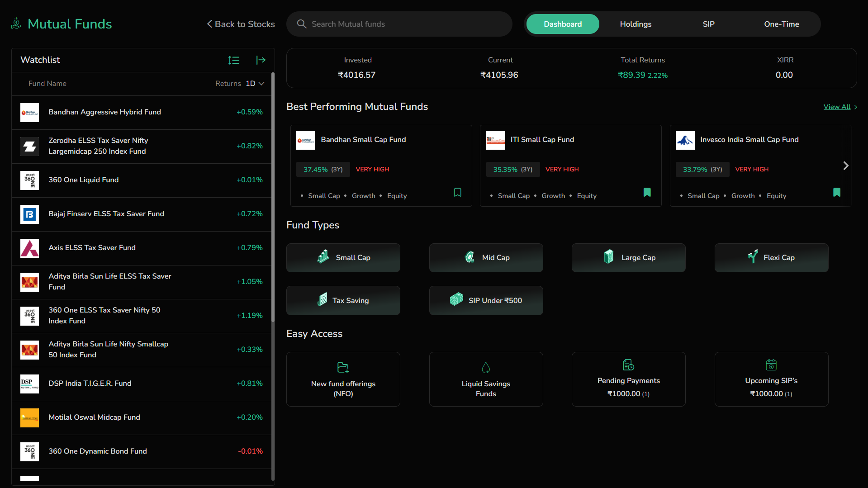This screenshot has width=868, height=488.
Task: Click the search magnifier icon
Action: click(x=302, y=24)
